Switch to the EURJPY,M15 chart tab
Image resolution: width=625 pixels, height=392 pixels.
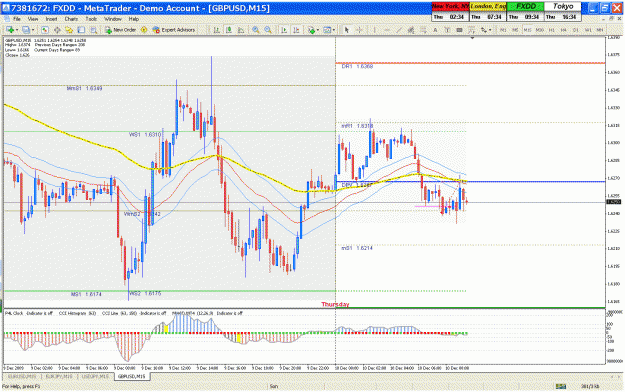coord(59,376)
